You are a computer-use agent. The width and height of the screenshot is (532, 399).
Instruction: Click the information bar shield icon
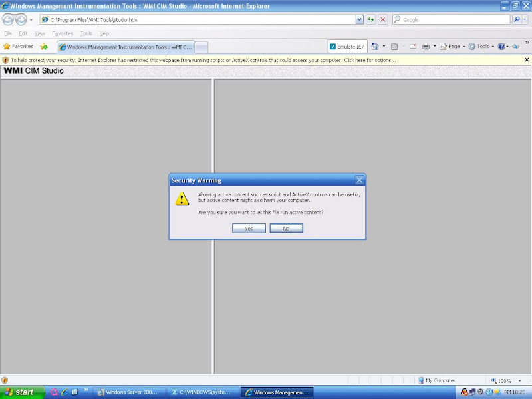(5, 60)
